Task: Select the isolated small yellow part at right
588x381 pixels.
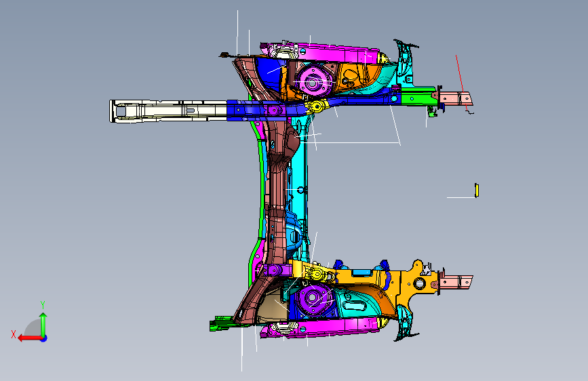Action: coord(477,190)
